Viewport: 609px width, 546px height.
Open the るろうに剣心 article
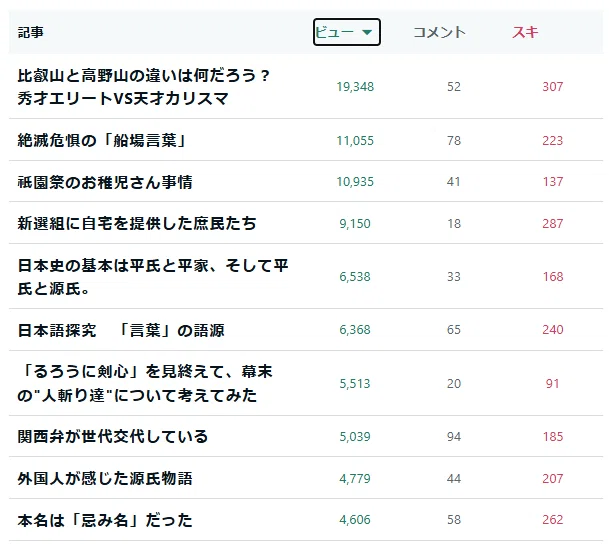click(145, 383)
